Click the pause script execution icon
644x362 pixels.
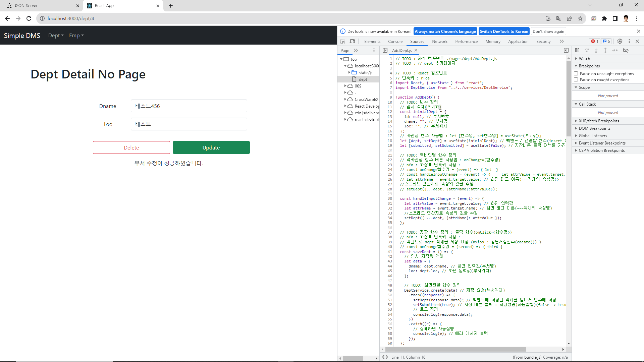[x=577, y=50]
